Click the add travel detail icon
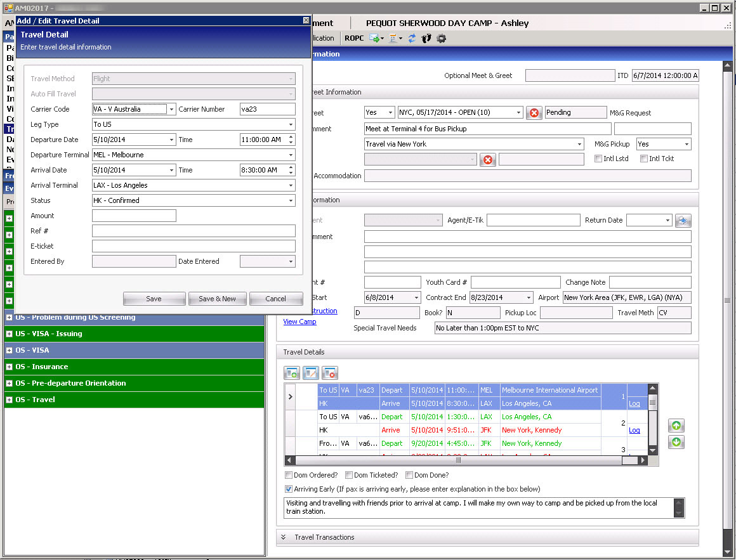The height and width of the screenshot is (560, 736). 292,373
